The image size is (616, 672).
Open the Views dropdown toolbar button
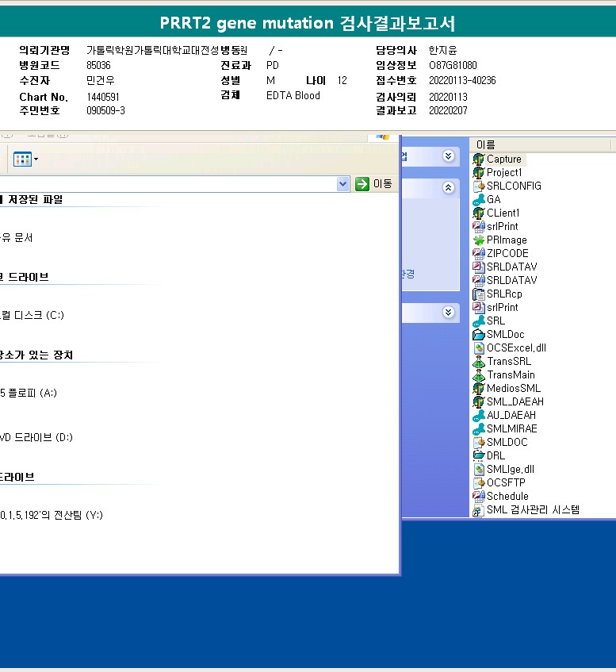point(25,159)
